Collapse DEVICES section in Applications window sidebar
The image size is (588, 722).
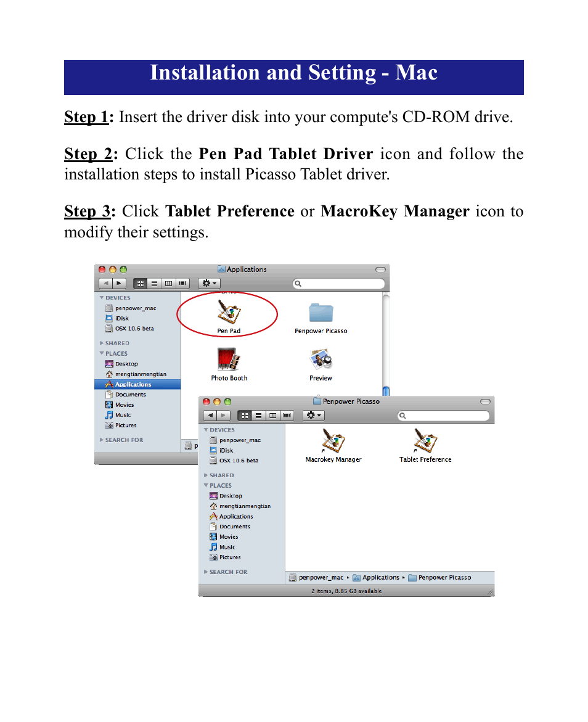pyautogui.click(x=102, y=298)
